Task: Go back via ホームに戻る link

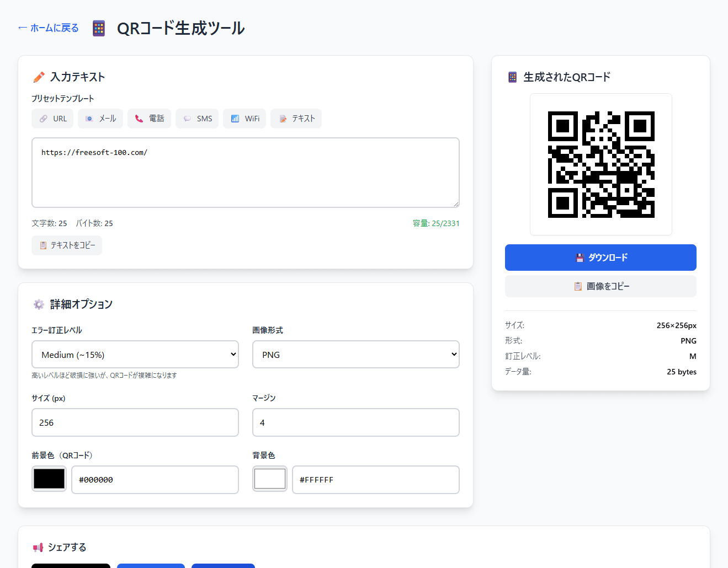Action: pyautogui.click(x=49, y=28)
